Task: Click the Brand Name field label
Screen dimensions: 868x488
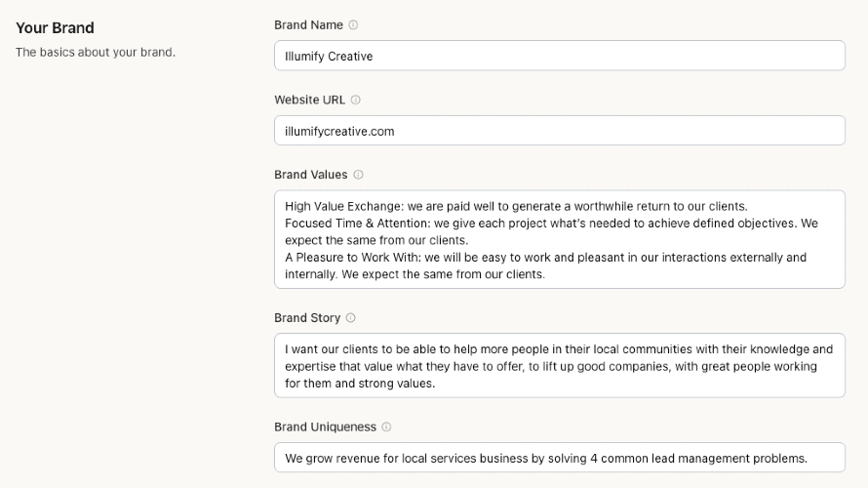Action: [x=308, y=25]
